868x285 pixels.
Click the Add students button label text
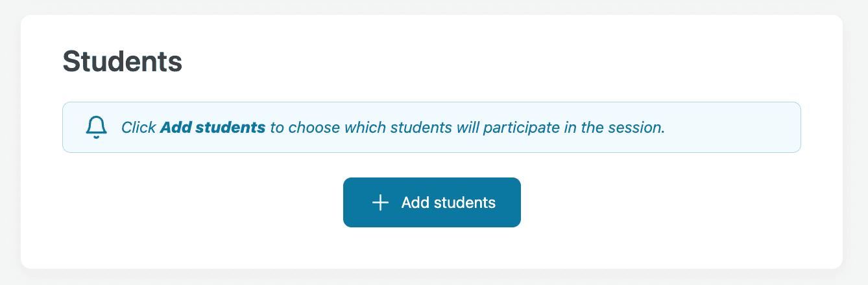click(448, 203)
